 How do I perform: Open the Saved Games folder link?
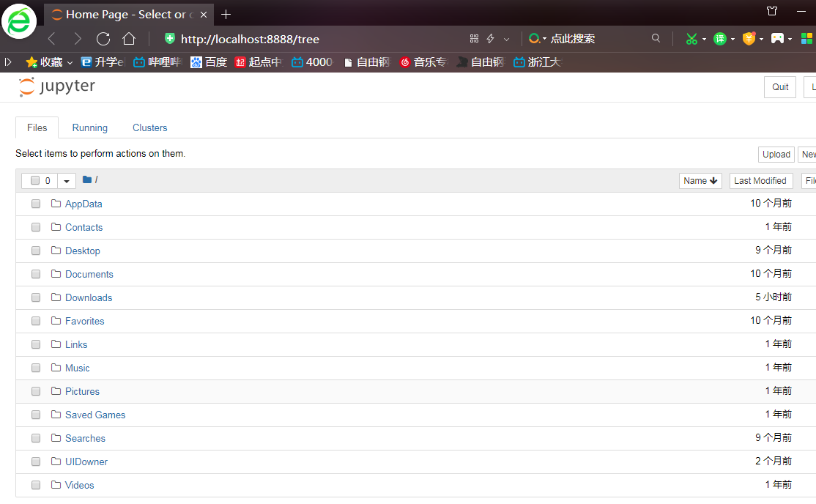pyautogui.click(x=95, y=415)
